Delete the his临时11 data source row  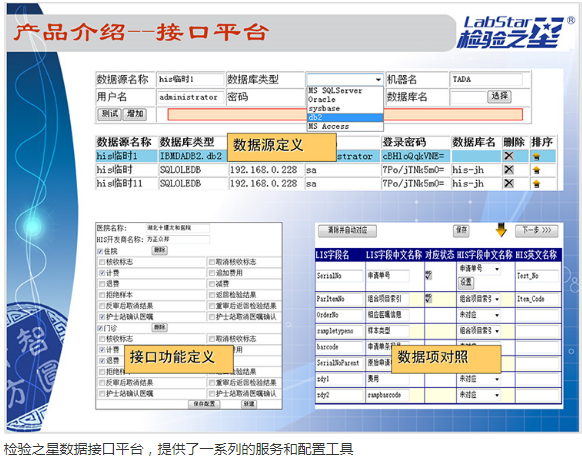509,183
